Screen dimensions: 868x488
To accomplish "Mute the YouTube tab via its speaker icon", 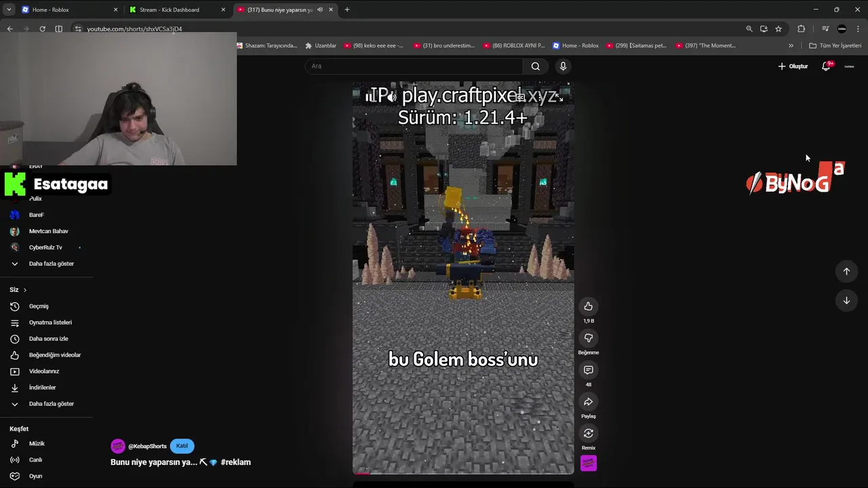I will tap(320, 9).
